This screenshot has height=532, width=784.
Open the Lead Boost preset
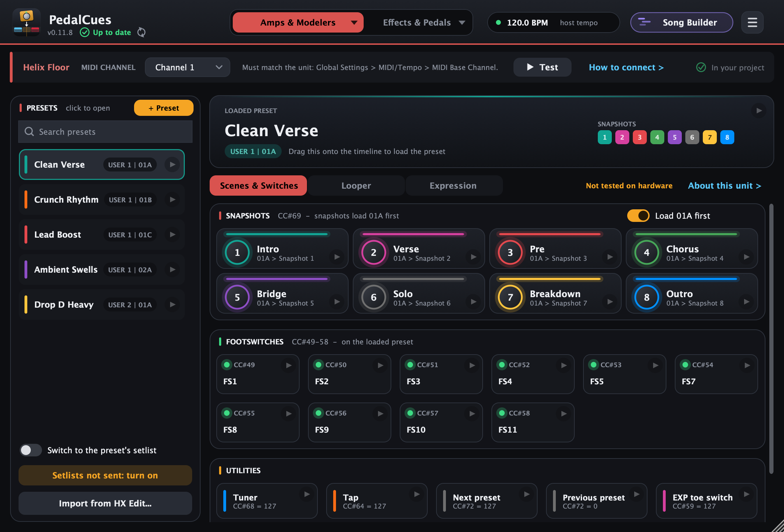[101, 234]
